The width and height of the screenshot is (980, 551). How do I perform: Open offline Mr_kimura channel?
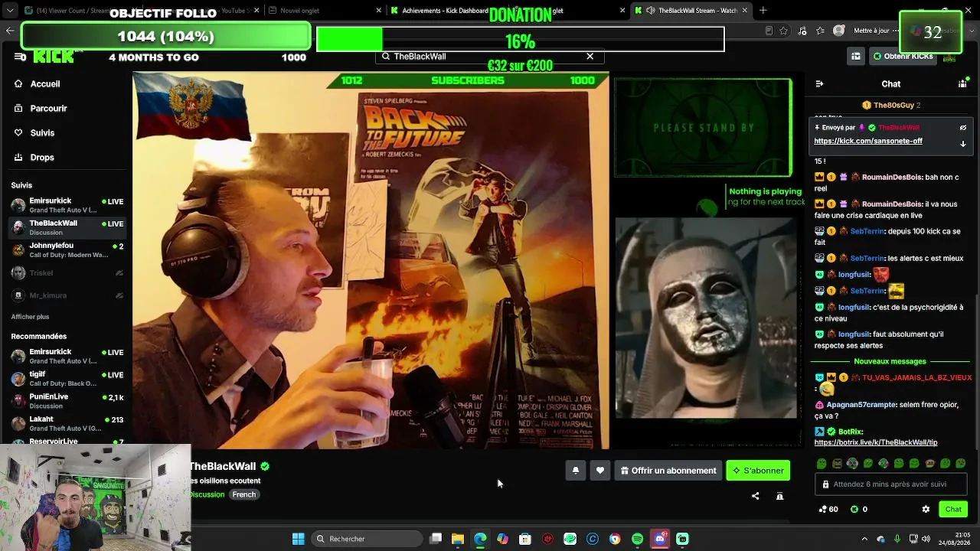(67, 295)
